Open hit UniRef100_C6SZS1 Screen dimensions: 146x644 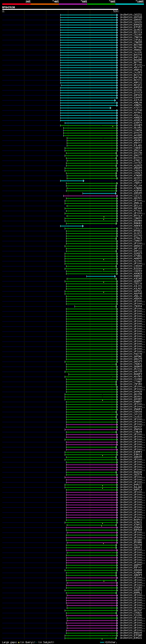pyautogui.click(x=131, y=15)
